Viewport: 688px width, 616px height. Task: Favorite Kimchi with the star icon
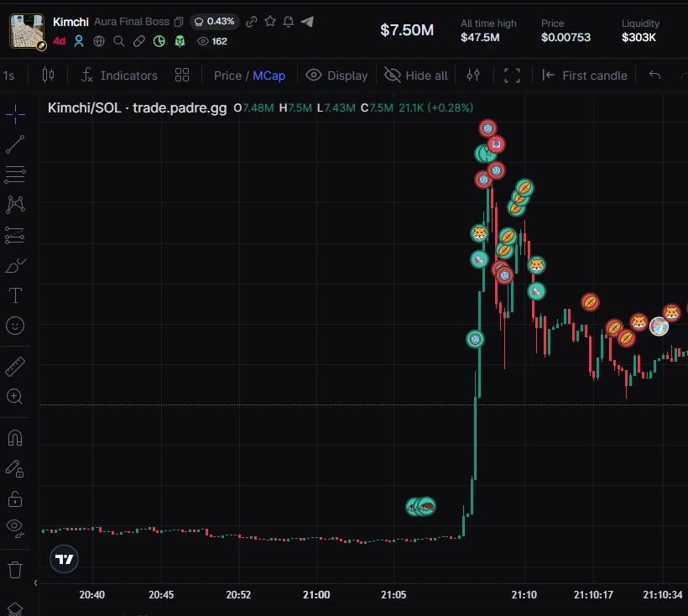(270, 21)
